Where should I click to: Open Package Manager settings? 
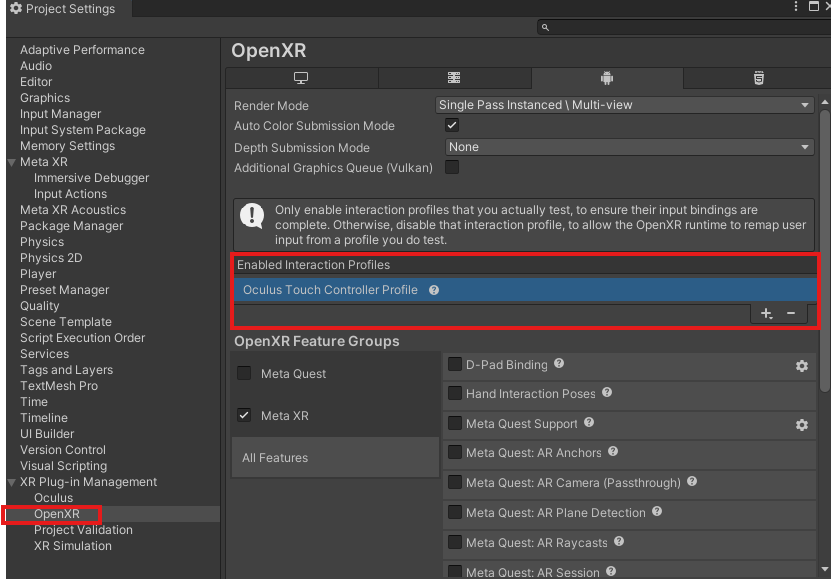[72, 226]
